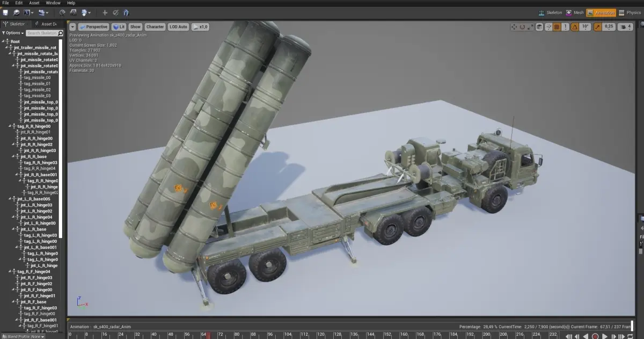Click the Character viewport button
Viewport: 644px width, 339px height.
click(x=155, y=27)
